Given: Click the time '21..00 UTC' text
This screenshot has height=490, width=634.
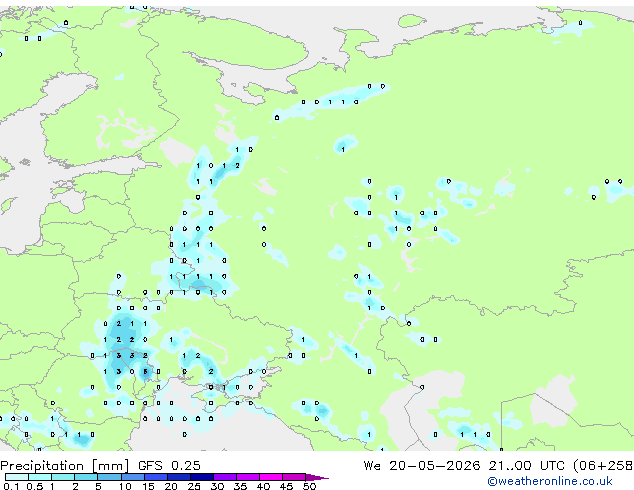Looking at the screenshot, I should 526,466.
